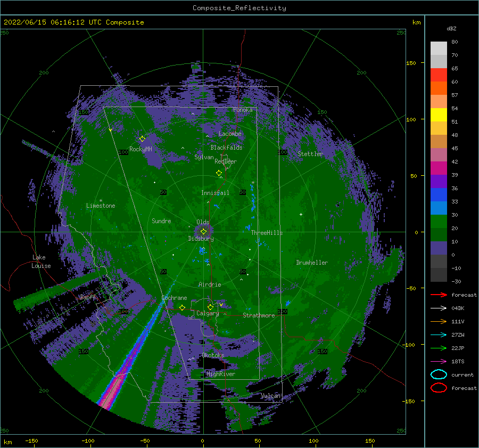Click the dBZ legend heading

451,28
